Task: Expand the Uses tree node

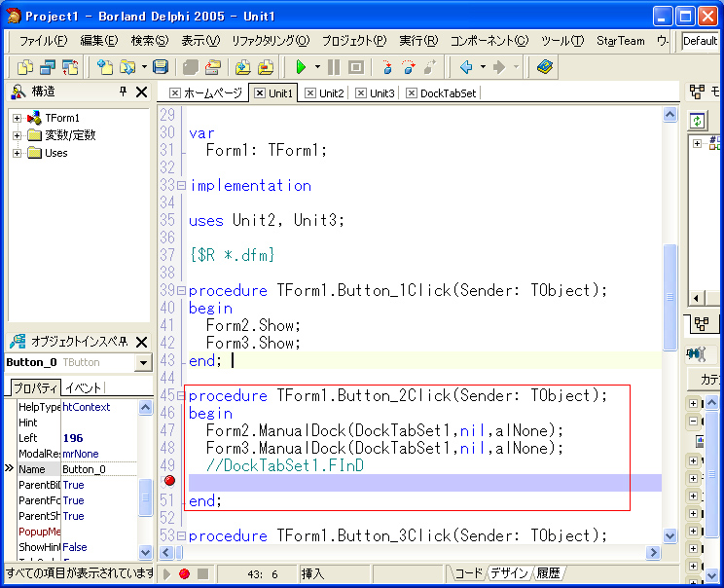Action: (18, 154)
